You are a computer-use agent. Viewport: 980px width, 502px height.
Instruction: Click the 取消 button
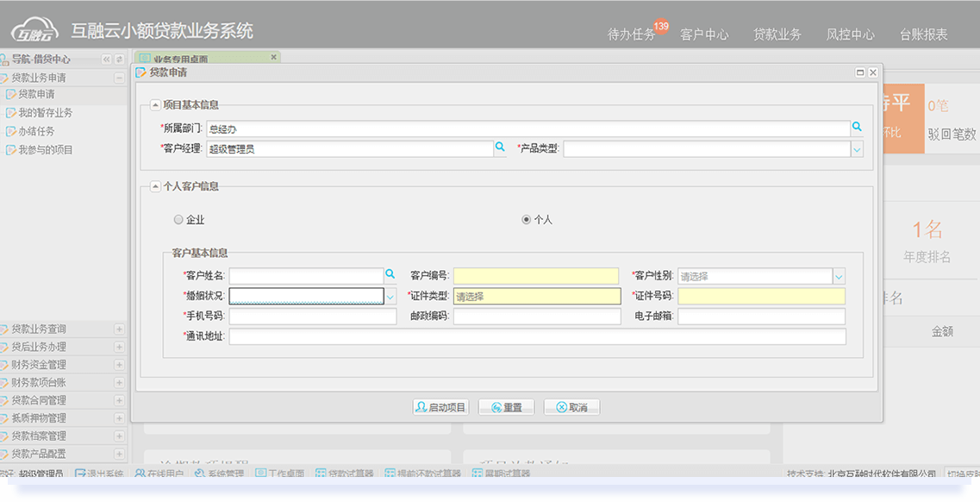[571, 407]
